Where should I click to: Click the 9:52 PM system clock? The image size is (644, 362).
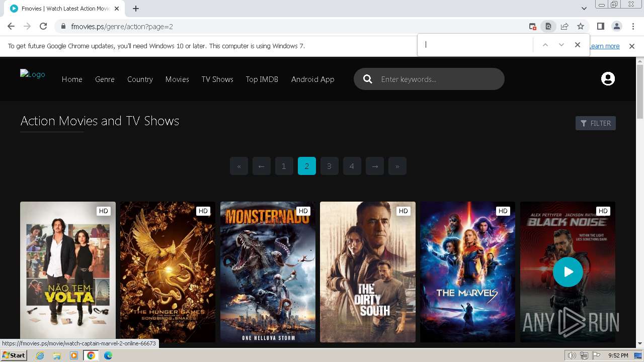[x=618, y=355]
